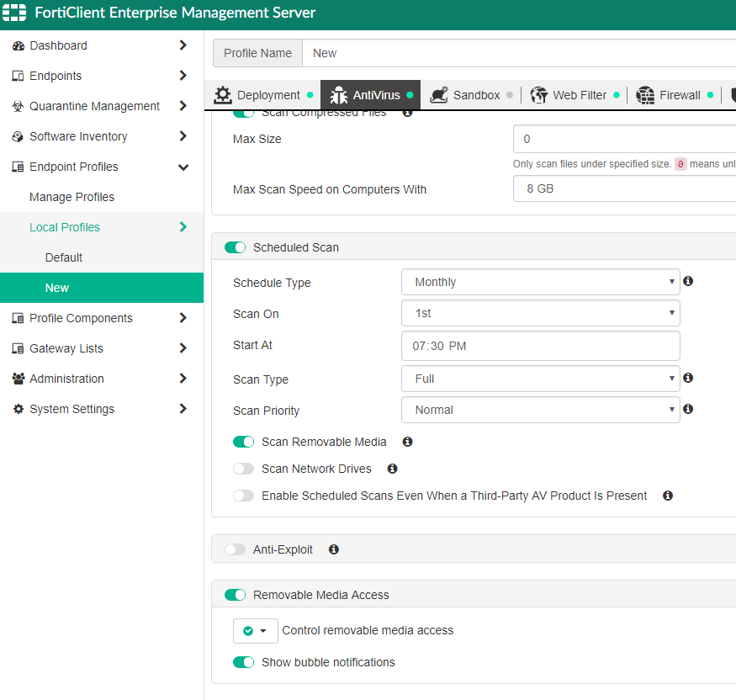Expand the Profile Components menu
The width and height of the screenshot is (736, 700).
[81, 318]
